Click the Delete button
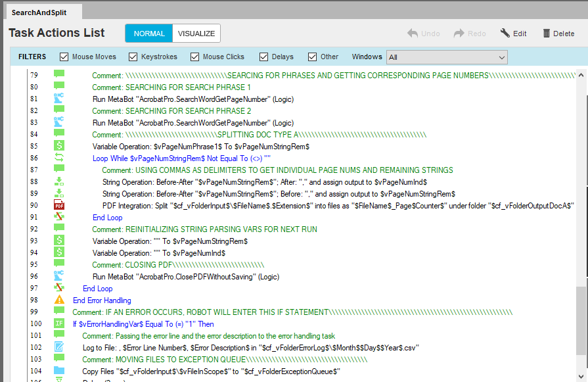The height and width of the screenshot is (382, 588). (x=558, y=34)
